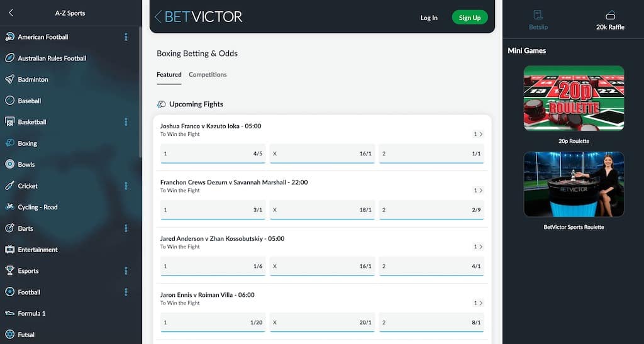Bet on Joshua Franco at 4/5

point(213,154)
